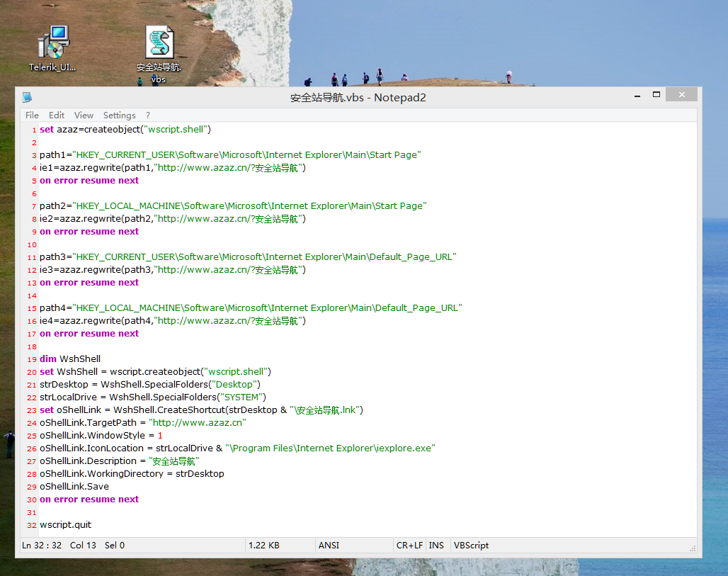Click the 'ie1=azaz.regwrite' statement
This screenshot has width=728, height=576.
pos(173,168)
